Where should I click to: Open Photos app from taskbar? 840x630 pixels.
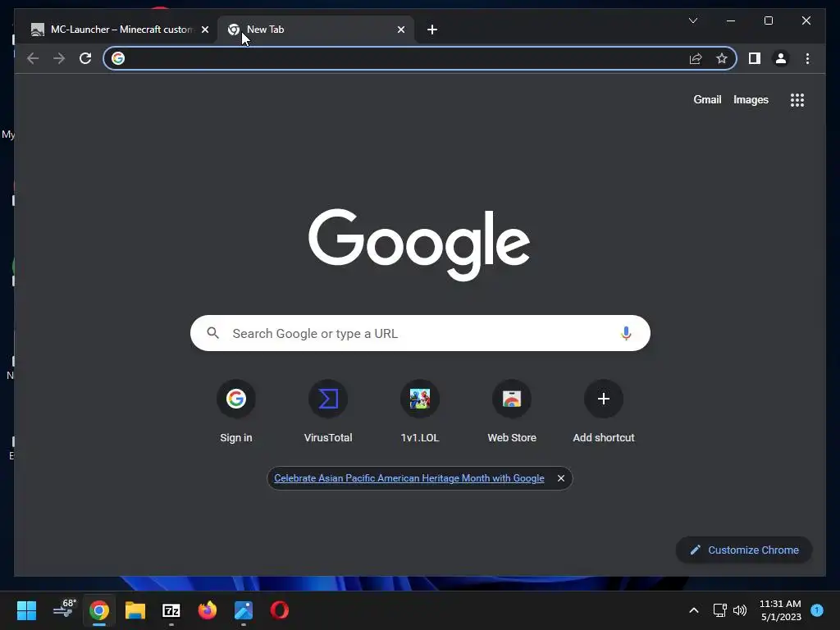[x=243, y=610]
